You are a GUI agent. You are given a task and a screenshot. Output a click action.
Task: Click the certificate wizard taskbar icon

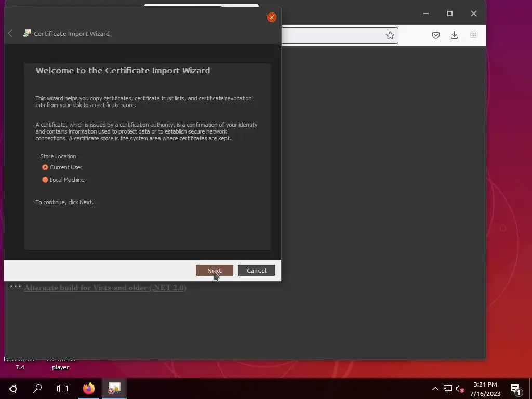tap(114, 389)
